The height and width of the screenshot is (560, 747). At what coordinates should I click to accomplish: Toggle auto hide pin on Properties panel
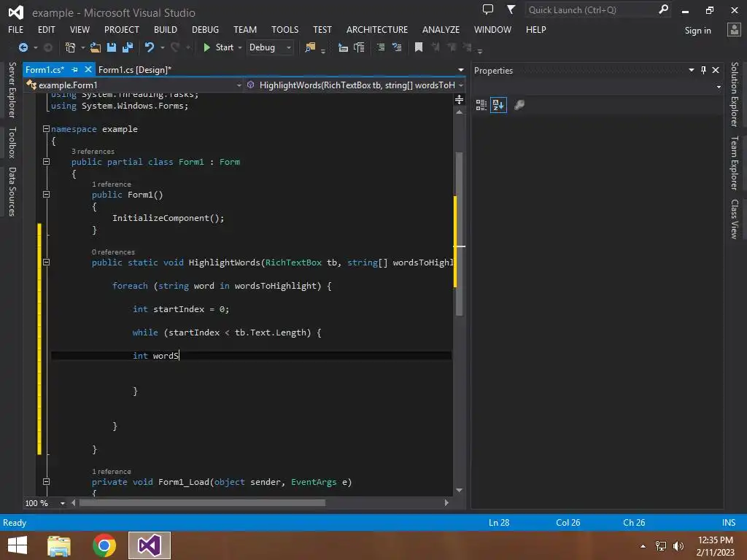(704, 70)
